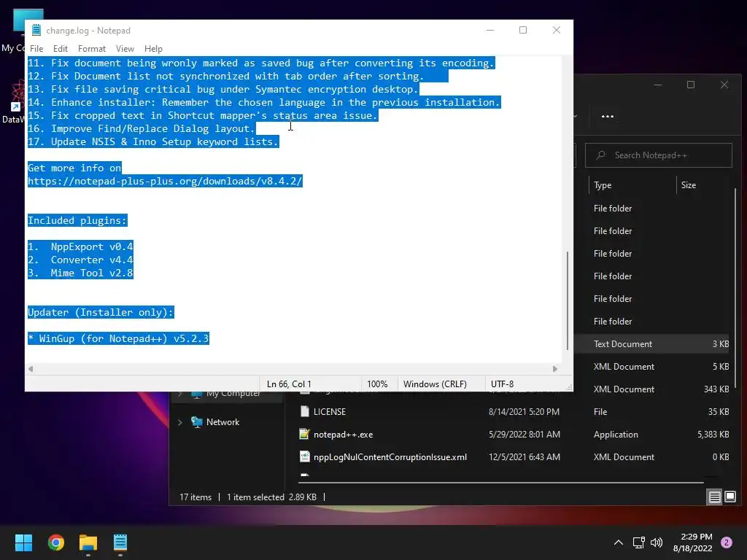The image size is (747, 560).
Task: Switch Explorer to details view
Action: (715, 497)
